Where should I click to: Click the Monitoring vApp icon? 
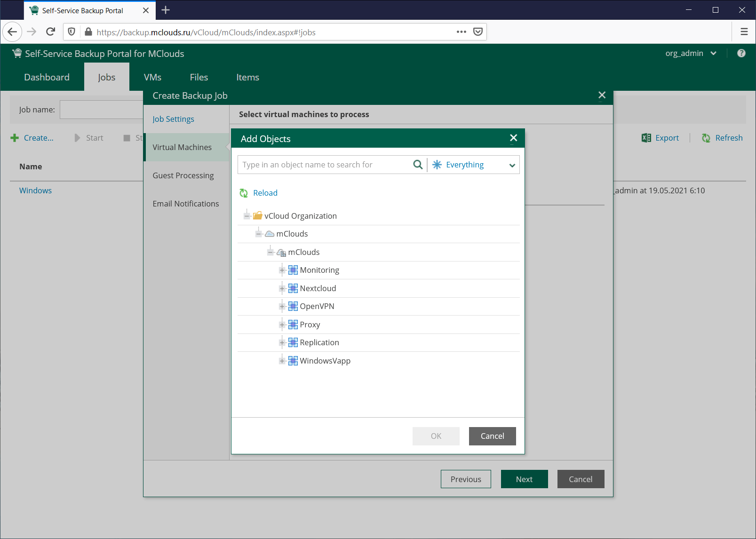tap(293, 270)
